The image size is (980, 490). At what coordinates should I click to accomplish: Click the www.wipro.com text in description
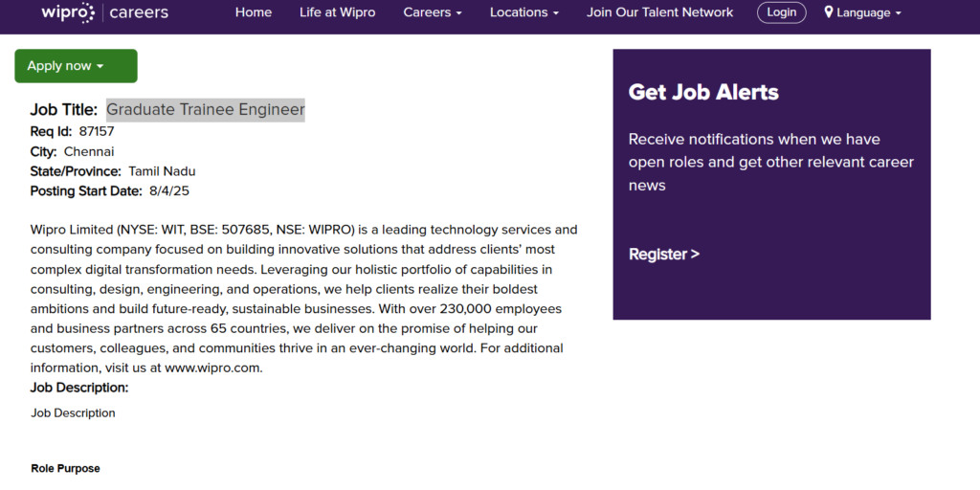coord(213,367)
